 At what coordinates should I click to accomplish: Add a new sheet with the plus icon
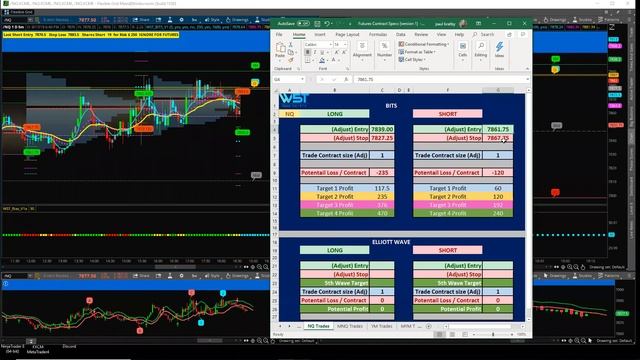click(429, 326)
